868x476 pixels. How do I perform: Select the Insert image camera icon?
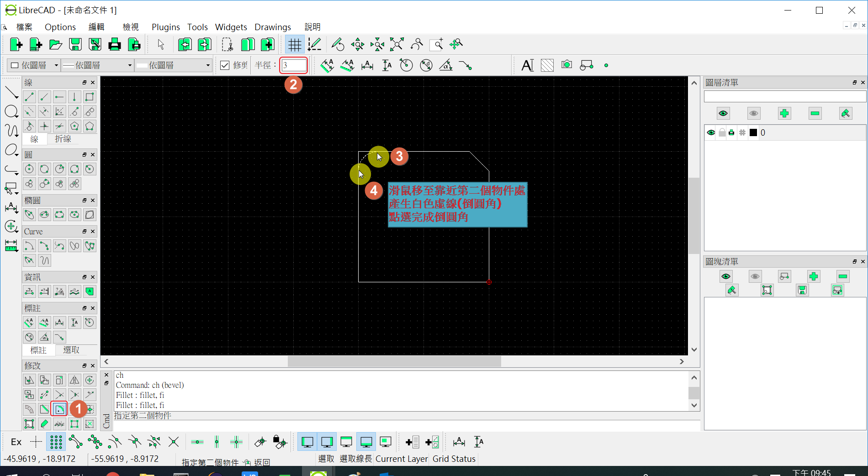coord(566,65)
